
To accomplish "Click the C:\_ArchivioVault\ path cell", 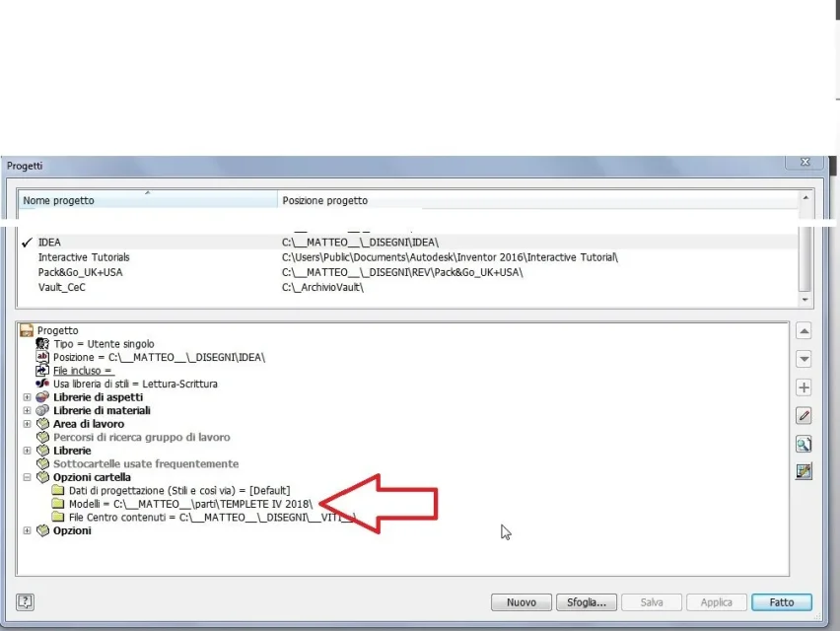I will pyautogui.click(x=322, y=287).
